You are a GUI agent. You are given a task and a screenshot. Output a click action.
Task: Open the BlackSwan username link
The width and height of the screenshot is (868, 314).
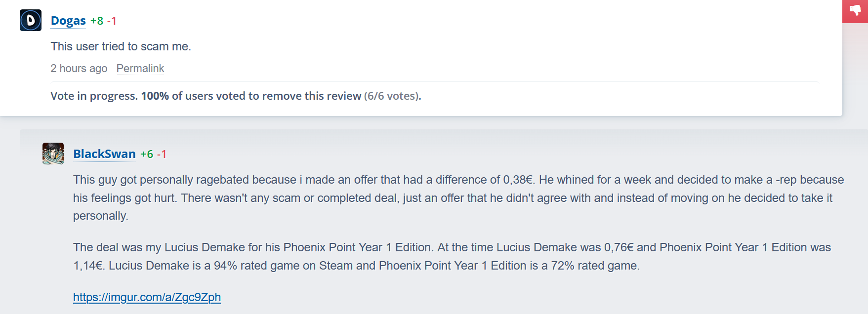pos(104,154)
